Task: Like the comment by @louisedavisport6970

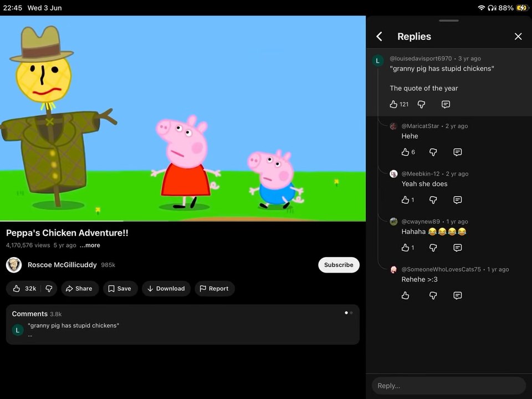Action: click(x=393, y=104)
